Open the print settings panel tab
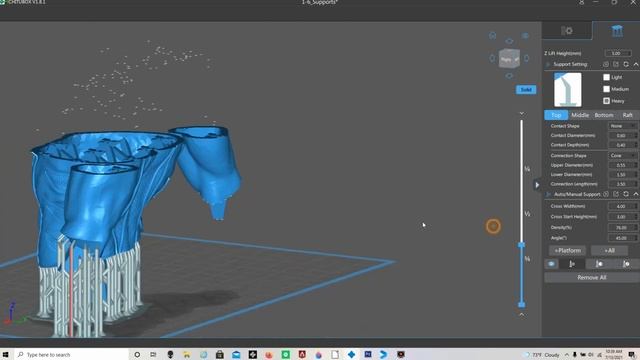The width and height of the screenshot is (640, 360). (x=567, y=31)
